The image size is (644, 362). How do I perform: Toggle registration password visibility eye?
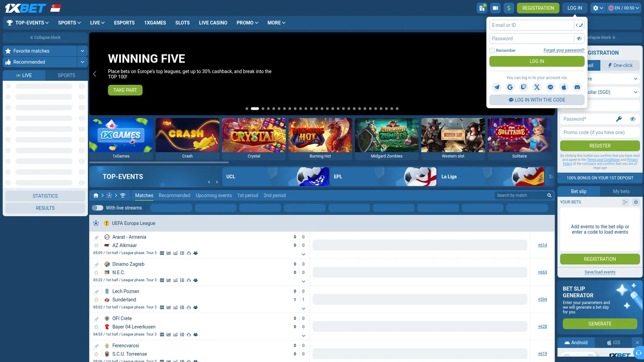(x=633, y=119)
